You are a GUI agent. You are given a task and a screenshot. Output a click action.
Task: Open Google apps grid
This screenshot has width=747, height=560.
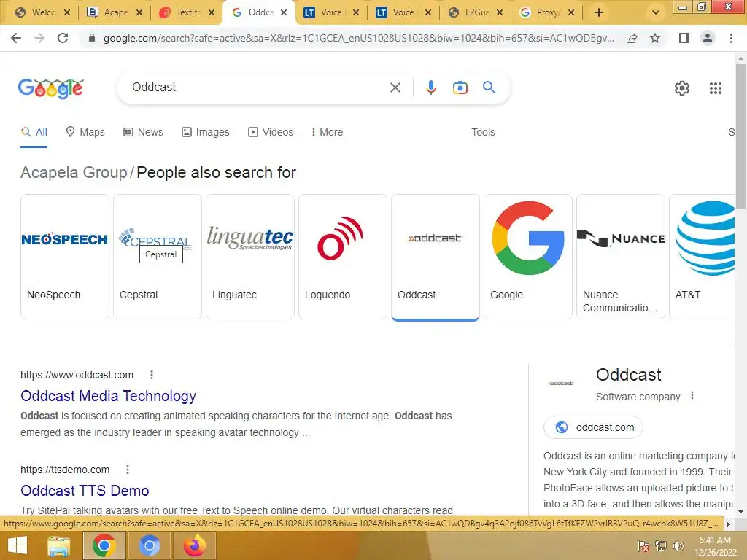point(715,88)
